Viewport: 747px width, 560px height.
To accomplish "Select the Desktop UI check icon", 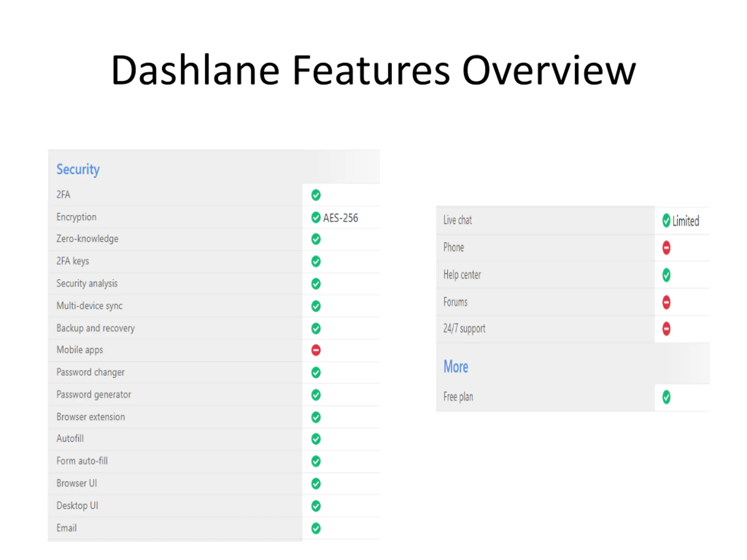I will (316, 506).
